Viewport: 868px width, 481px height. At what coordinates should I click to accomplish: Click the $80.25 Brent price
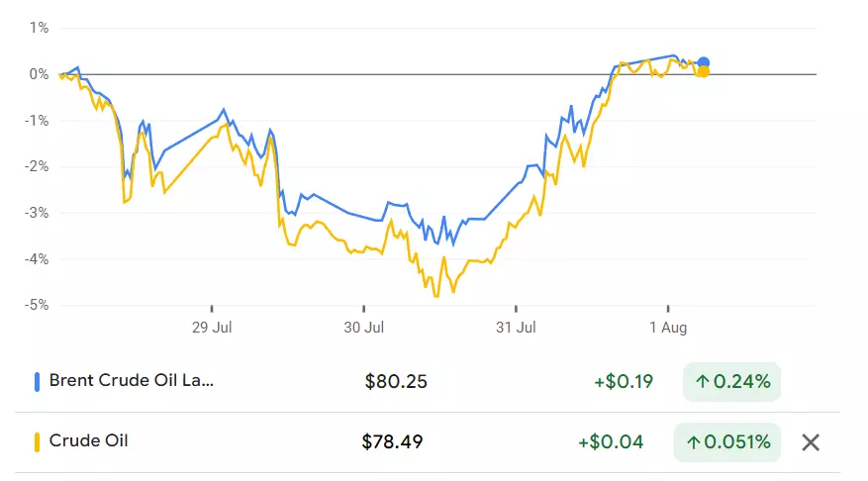point(396,381)
